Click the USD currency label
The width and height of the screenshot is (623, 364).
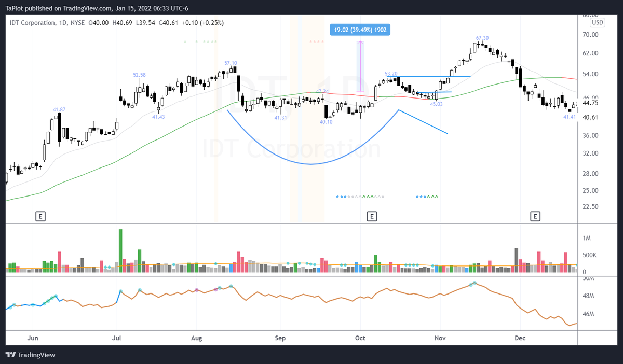pyautogui.click(x=598, y=23)
